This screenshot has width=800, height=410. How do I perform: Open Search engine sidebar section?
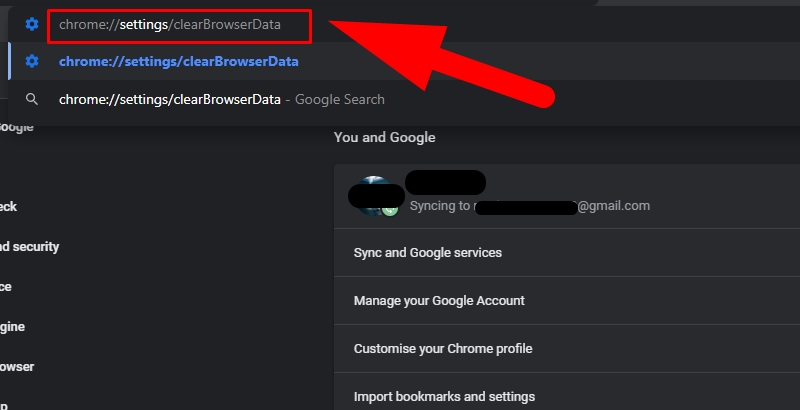tap(12, 327)
